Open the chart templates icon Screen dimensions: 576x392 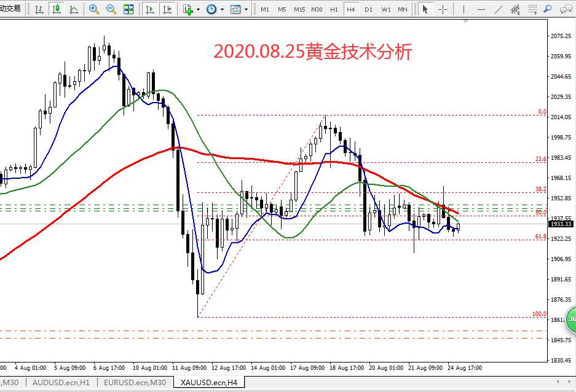click(235, 9)
